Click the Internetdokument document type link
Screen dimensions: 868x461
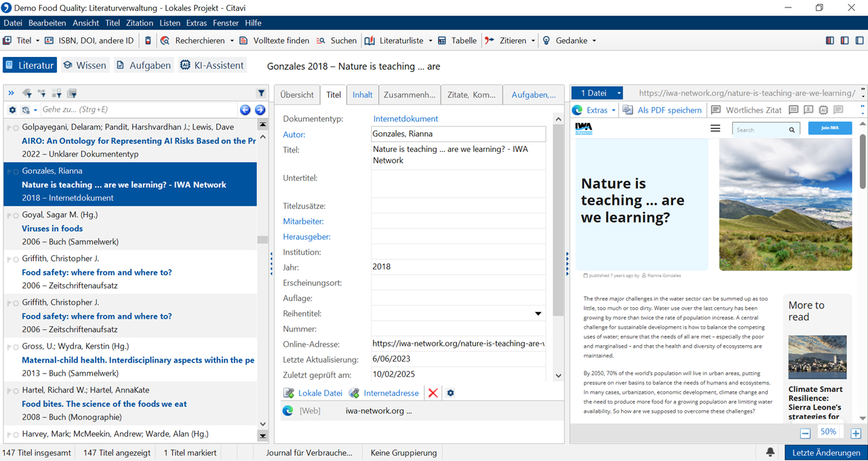(406, 119)
